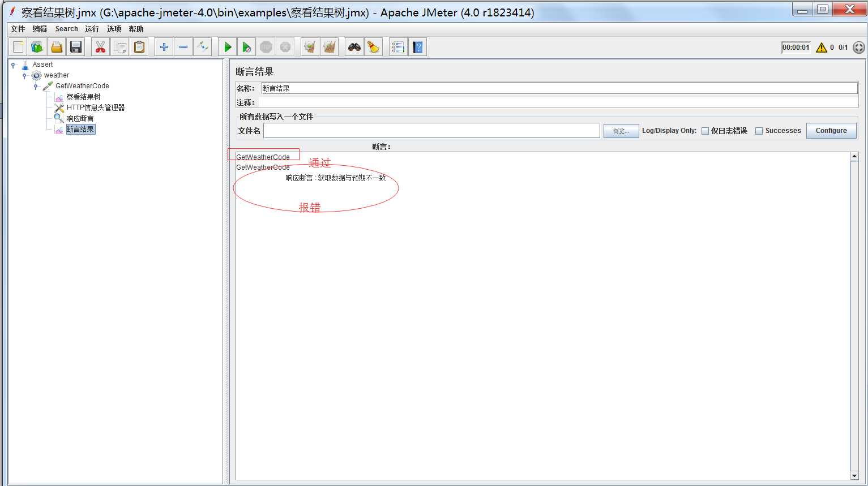Image resolution: width=868 pixels, height=486 pixels.
Task: Click the results scrollbar down arrow
Action: (x=854, y=476)
